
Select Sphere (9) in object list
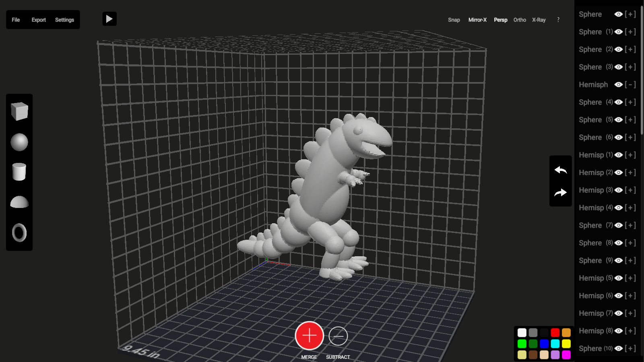click(596, 261)
